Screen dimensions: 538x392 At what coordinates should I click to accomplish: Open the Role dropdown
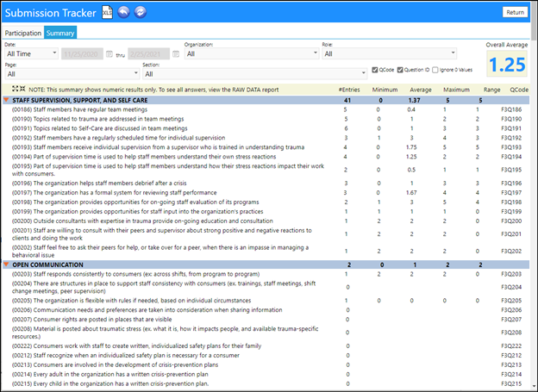(389, 53)
